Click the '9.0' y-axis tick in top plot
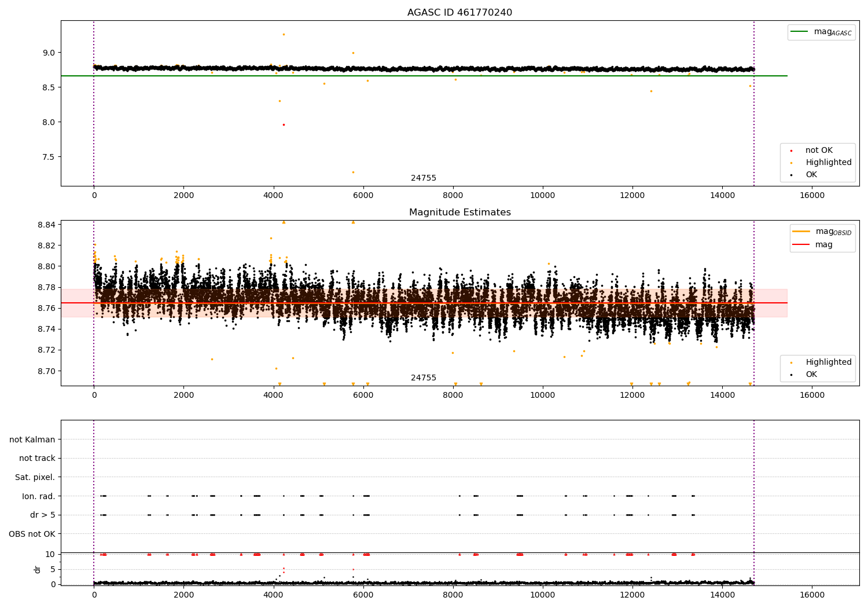The height and width of the screenshot is (608, 868). tap(49, 53)
